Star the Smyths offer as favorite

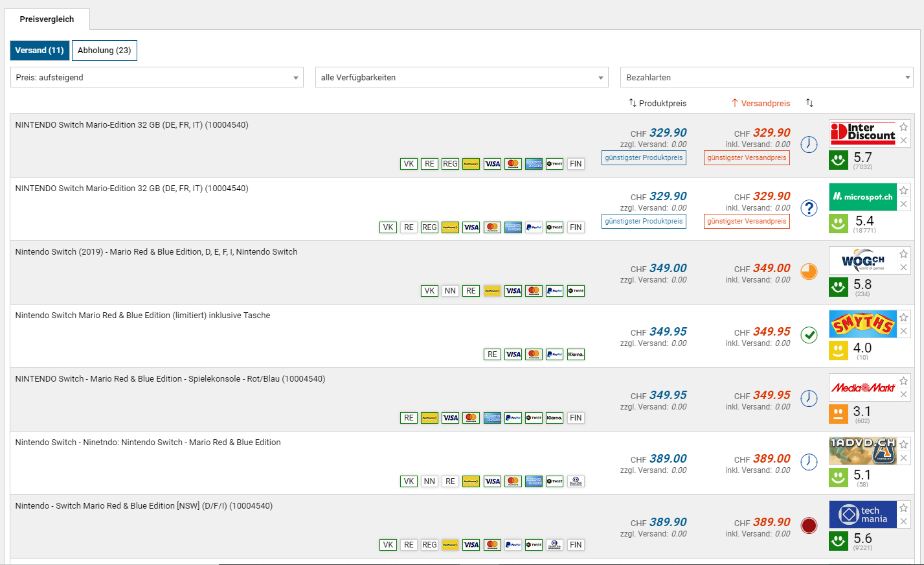click(x=904, y=317)
